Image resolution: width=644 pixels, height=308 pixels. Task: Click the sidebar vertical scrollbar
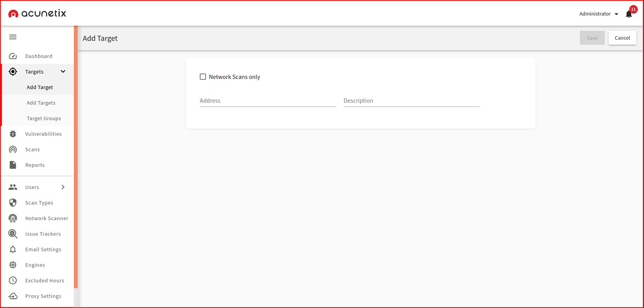tap(76, 157)
